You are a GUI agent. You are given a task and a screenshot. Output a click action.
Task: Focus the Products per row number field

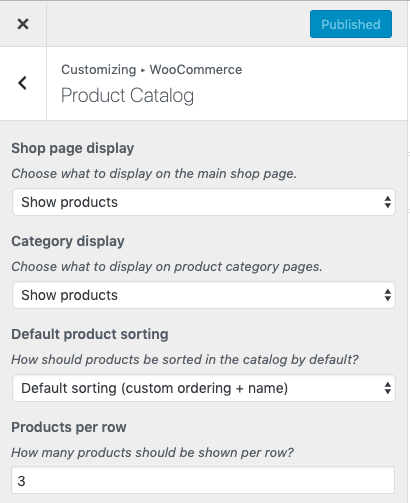203,480
